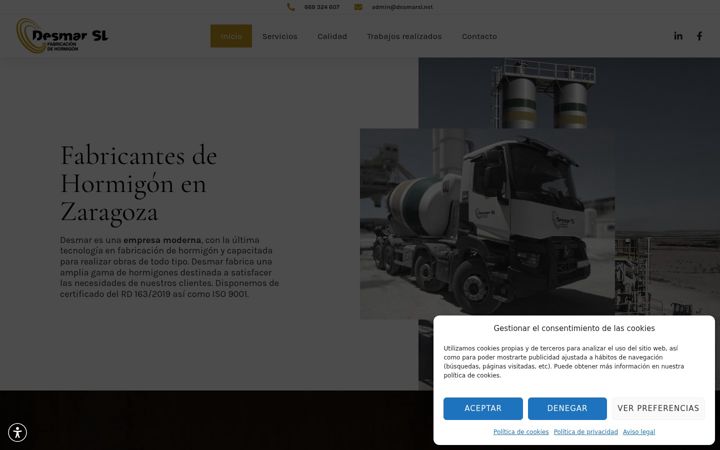Open Trabajos realizados menu item

point(404,36)
